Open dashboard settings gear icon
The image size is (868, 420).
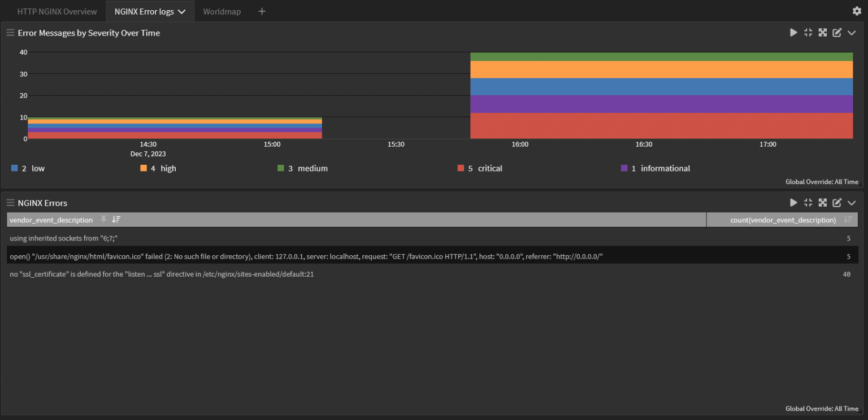point(857,11)
